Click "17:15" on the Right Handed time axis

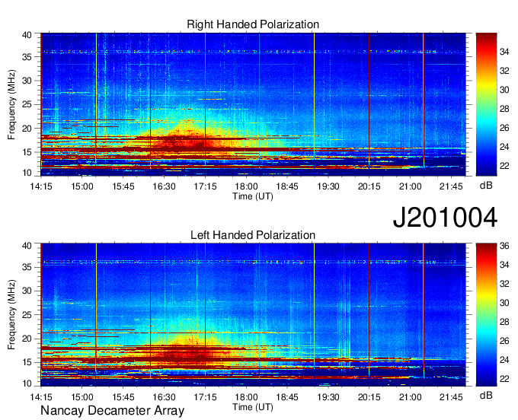205,186
